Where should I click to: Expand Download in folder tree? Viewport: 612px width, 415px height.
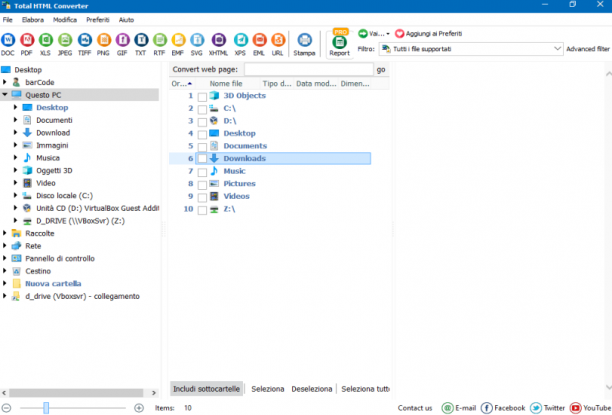16,132
